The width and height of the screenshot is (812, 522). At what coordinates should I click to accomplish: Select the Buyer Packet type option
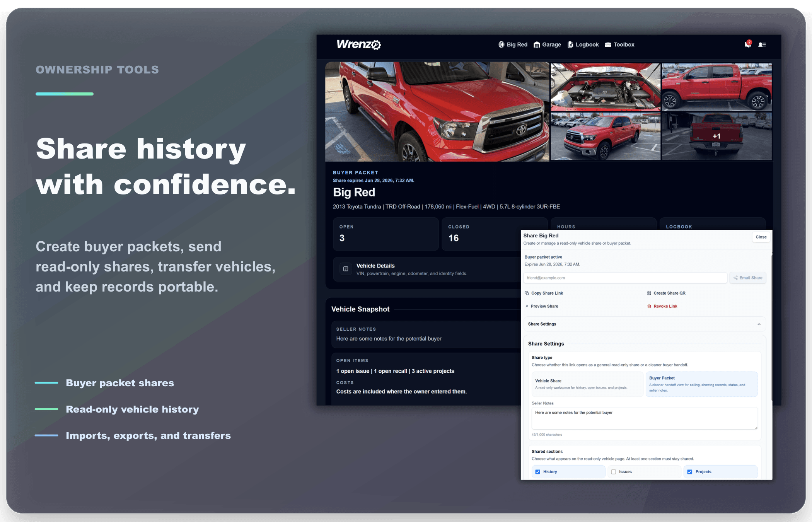click(701, 384)
